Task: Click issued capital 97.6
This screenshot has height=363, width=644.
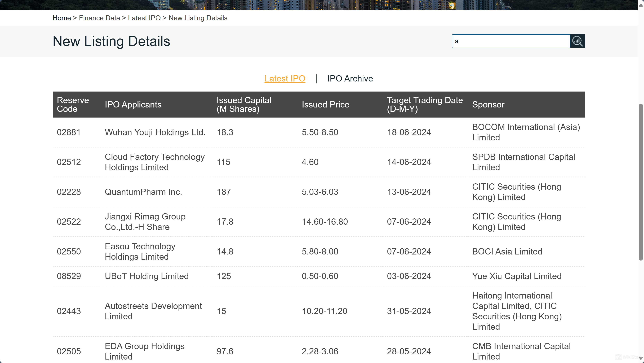Action: point(225,351)
